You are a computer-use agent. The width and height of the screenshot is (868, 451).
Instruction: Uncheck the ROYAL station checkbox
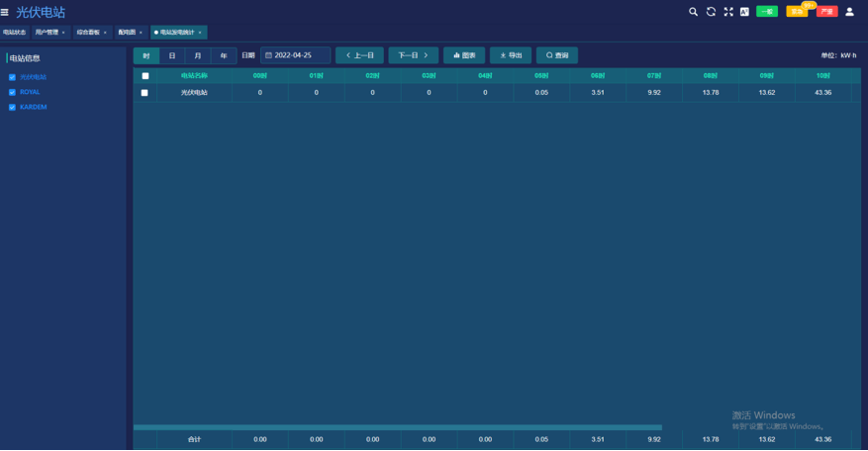tap(12, 92)
